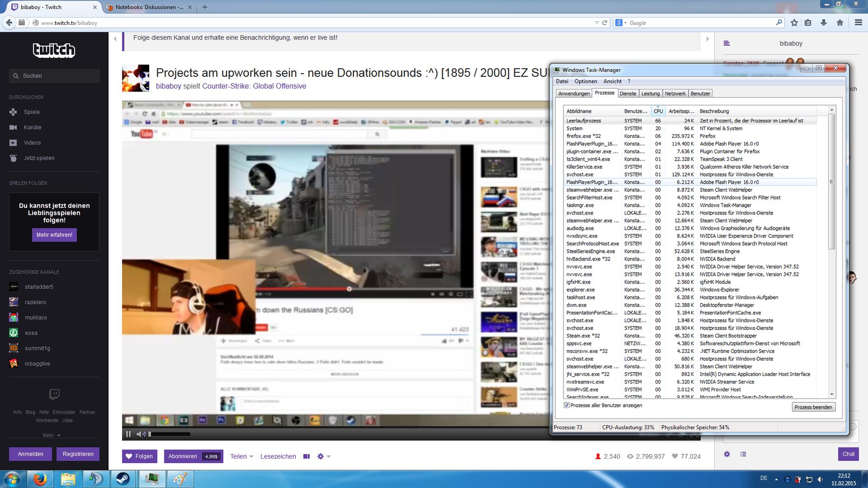Open Firefox downloads arrow icon
Image resolution: width=868 pixels, height=488 pixels.
tap(824, 23)
